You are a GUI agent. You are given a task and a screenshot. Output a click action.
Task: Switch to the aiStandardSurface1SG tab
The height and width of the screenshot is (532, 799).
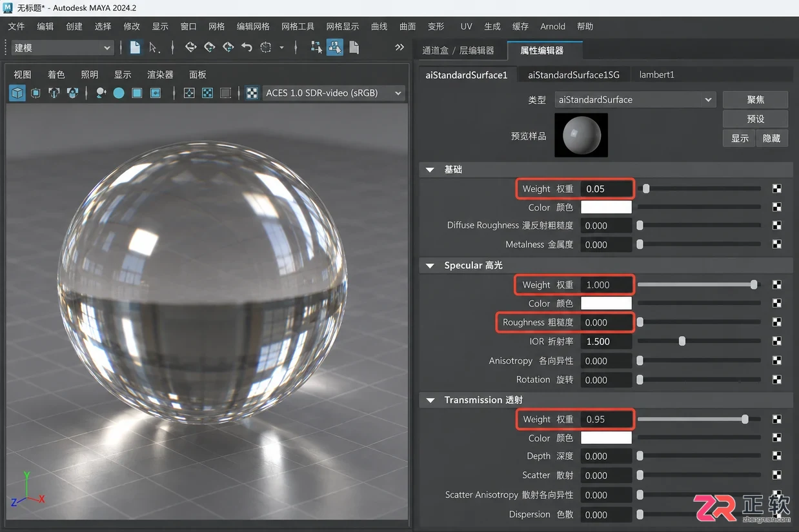(574, 75)
